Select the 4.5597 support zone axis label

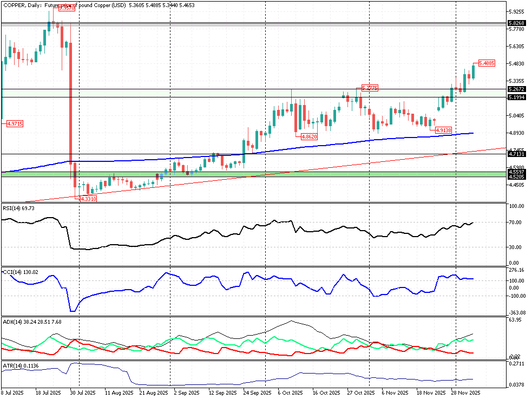[517, 172]
